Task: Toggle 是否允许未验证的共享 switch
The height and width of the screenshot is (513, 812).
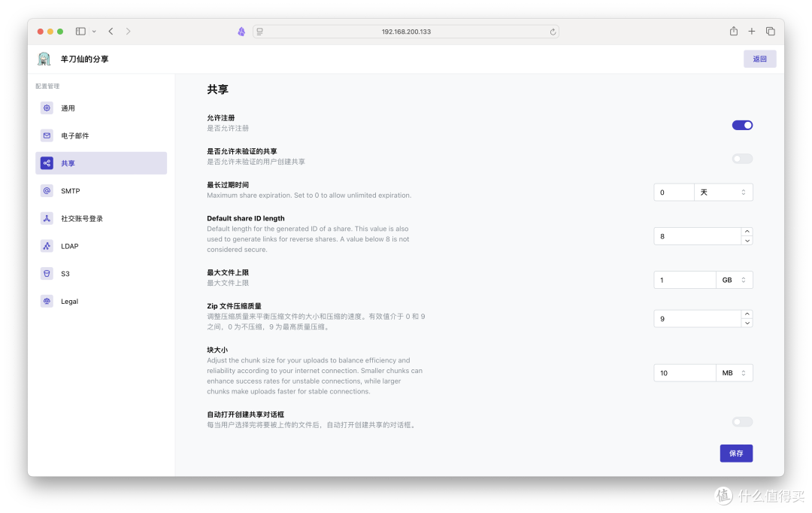Action: tap(742, 159)
